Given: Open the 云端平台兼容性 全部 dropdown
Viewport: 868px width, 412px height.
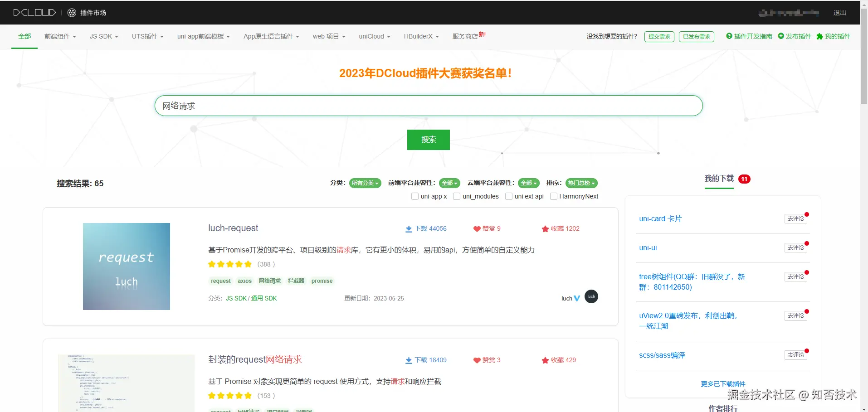Looking at the screenshot, I should (529, 183).
